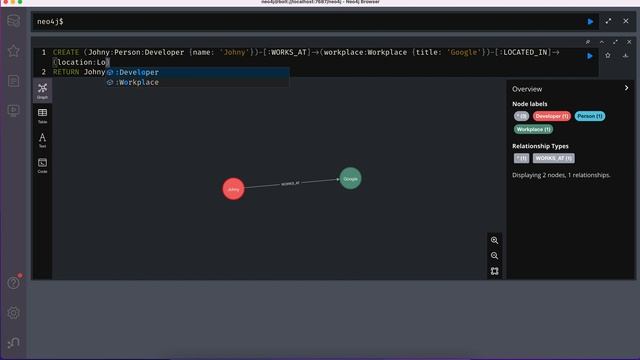The image size is (640, 360).
Task: Select the * (1) relationship type
Action: pyautogui.click(x=521, y=158)
